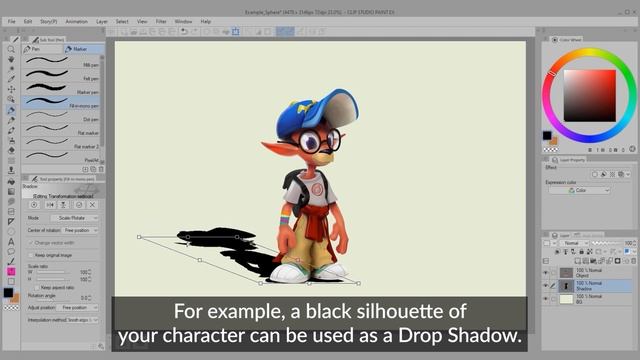
Task: Select the active Pen tool
Action: coord(11,110)
